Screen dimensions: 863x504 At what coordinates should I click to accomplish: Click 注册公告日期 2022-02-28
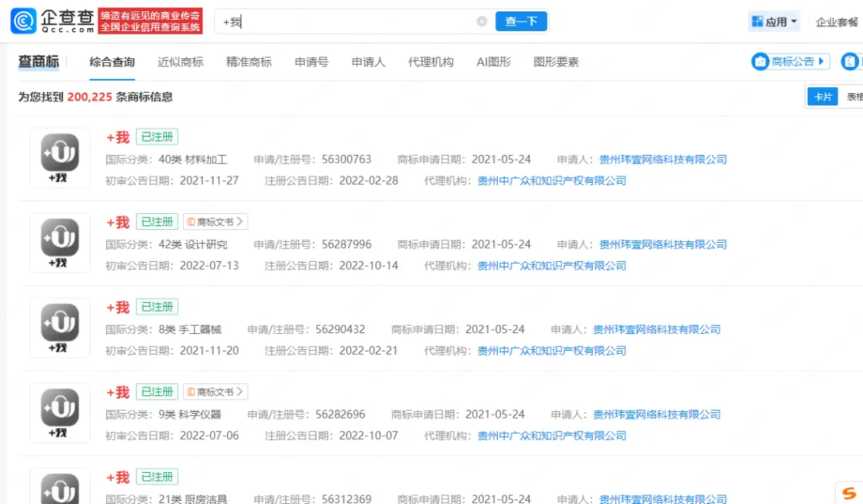pos(368,181)
